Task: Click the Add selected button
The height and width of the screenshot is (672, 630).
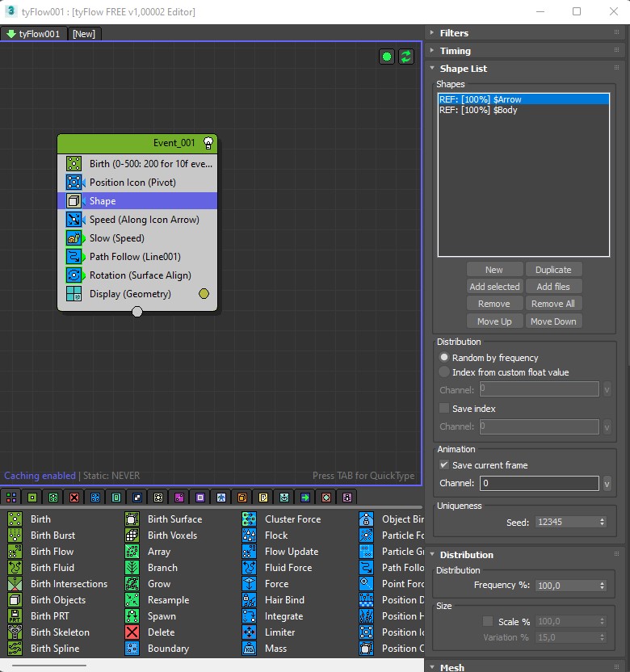Action: point(494,286)
